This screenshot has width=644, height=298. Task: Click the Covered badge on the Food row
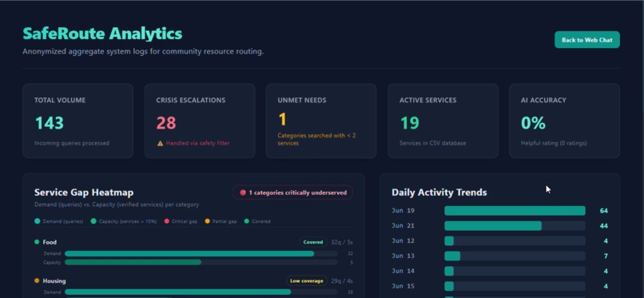[x=313, y=242]
